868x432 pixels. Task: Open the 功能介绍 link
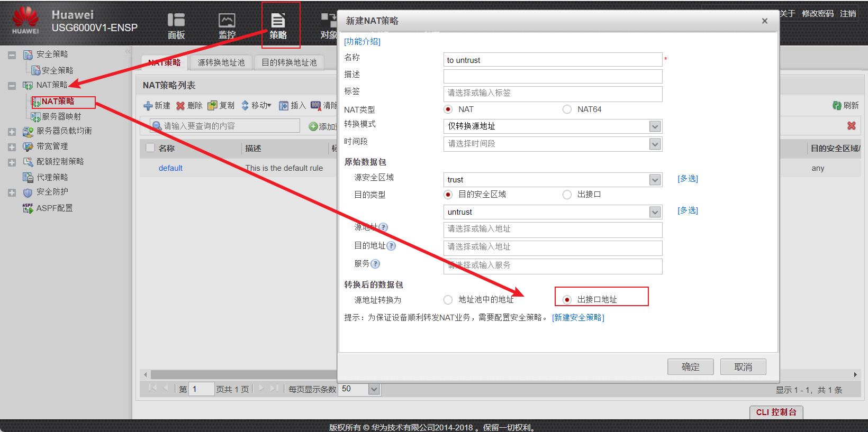363,41
